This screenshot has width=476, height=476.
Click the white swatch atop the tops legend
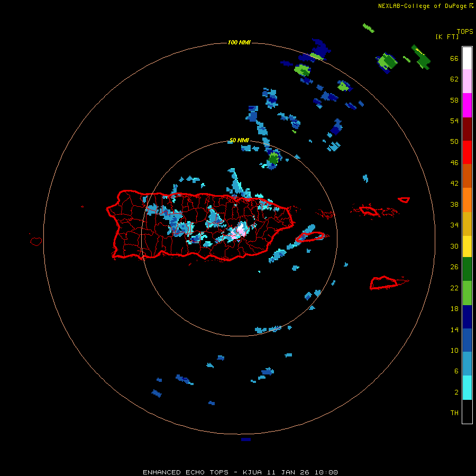(x=467, y=58)
